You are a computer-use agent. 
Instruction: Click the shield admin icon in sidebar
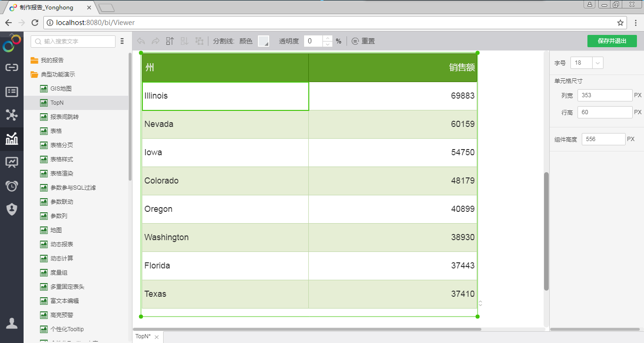(x=12, y=209)
